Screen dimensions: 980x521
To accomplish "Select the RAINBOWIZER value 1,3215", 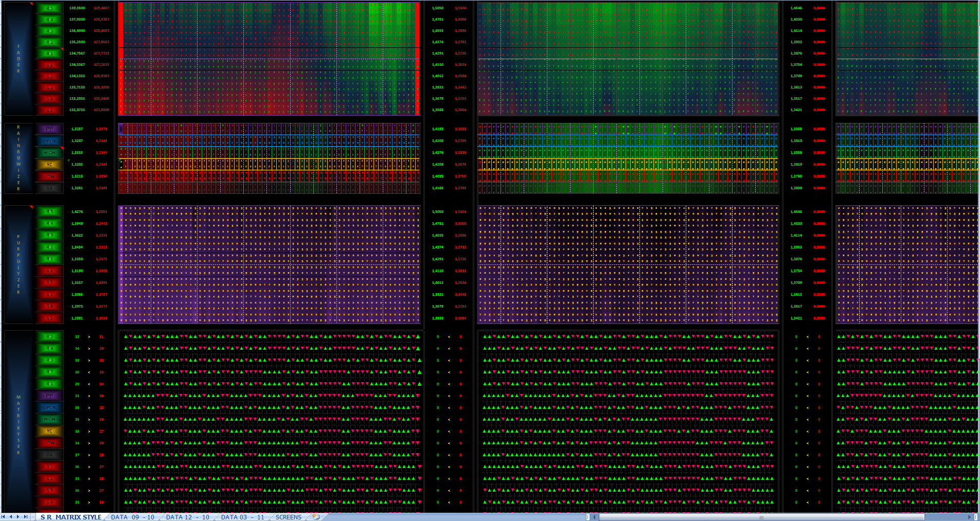I will tap(77, 176).
